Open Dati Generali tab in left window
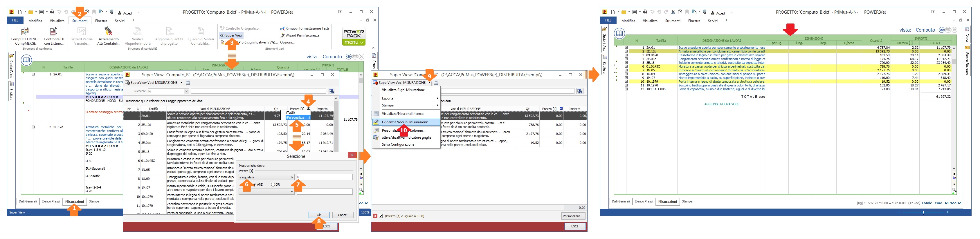Image resolution: width=980 pixels, height=239 pixels. pos(28,201)
